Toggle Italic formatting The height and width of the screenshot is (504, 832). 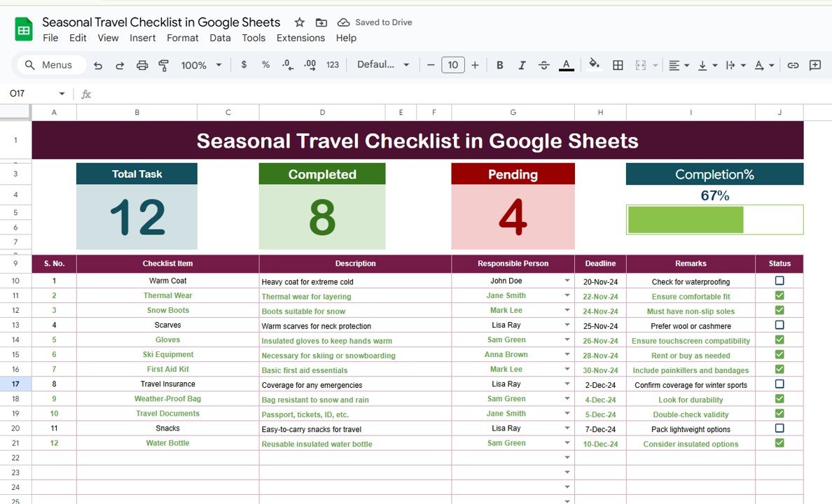click(x=522, y=64)
